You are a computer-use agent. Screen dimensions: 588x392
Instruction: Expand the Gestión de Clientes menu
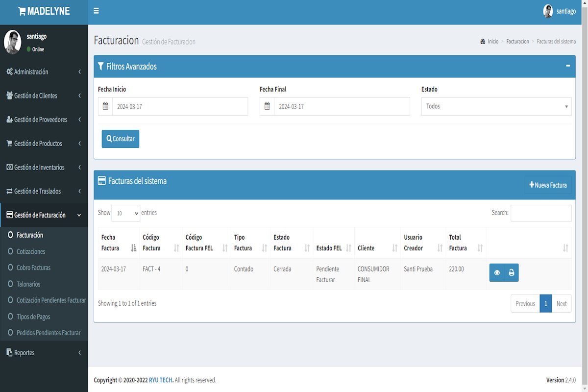(44, 96)
